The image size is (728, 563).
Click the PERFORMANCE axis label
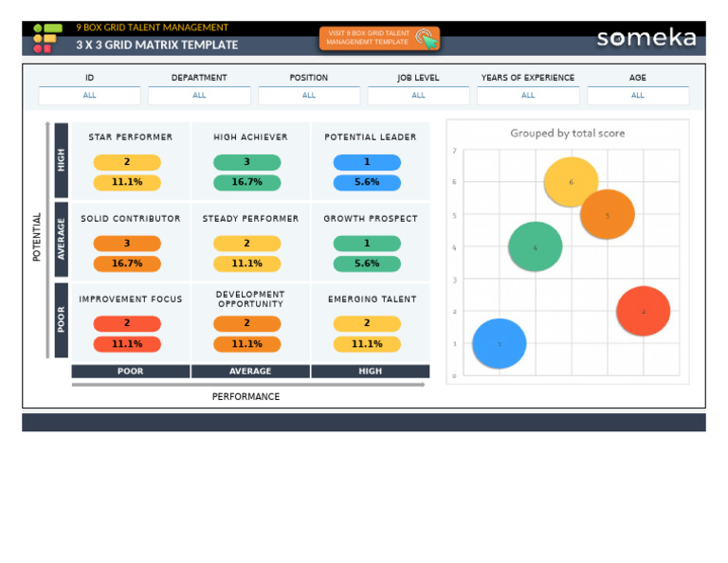point(246,397)
